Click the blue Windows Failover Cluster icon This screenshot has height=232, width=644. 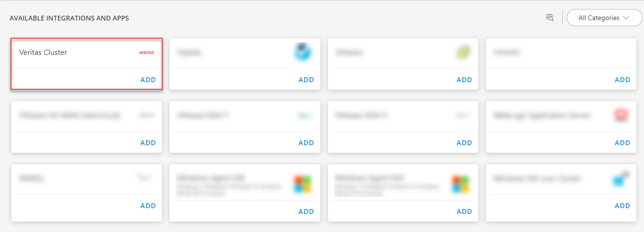(620, 180)
